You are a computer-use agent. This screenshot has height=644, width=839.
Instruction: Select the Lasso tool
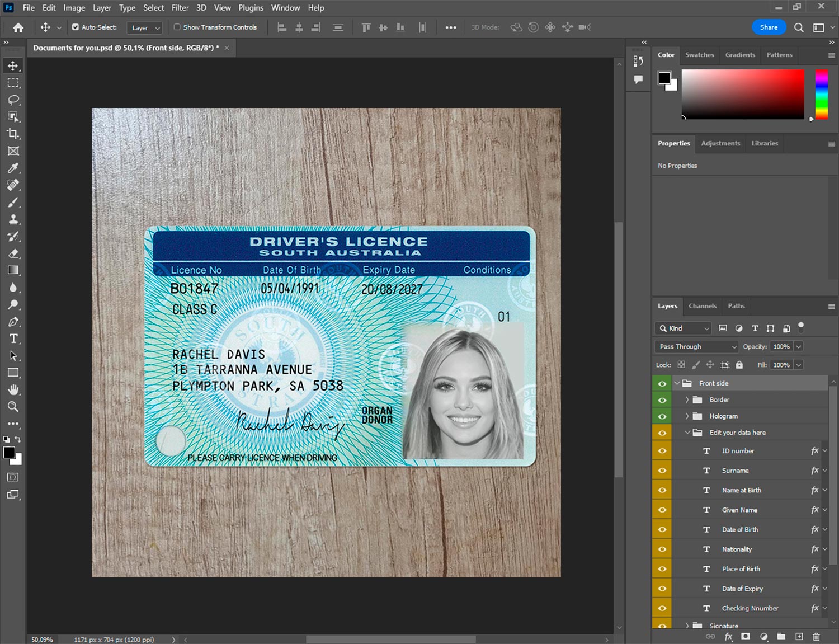(x=13, y=100)
